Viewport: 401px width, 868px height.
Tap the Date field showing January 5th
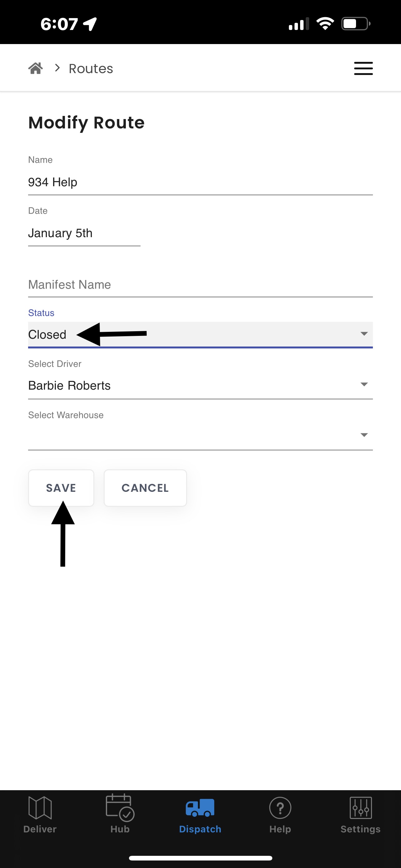(84, 233)
